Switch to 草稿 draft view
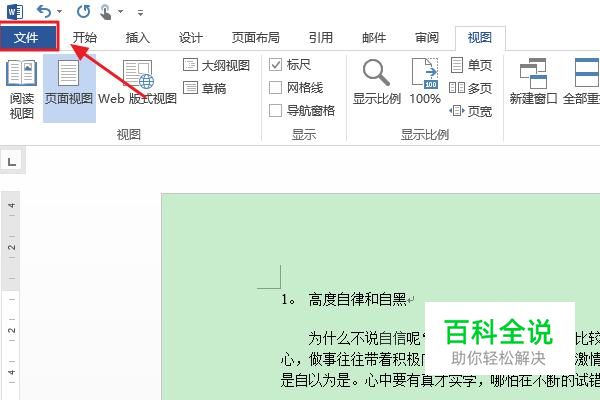Image resolution: width=600 pixels, height=400 pixels. [205, 88]
